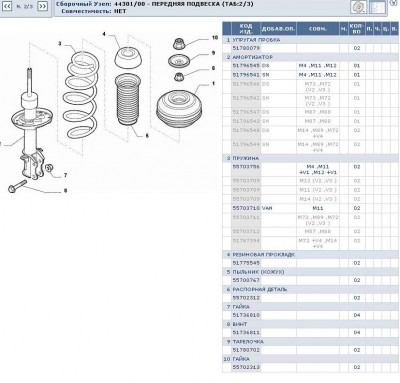The height and width of the screenshot is (383, 400).
Task: Go to the next table with the >> button
Action: (x=42, y=6)
